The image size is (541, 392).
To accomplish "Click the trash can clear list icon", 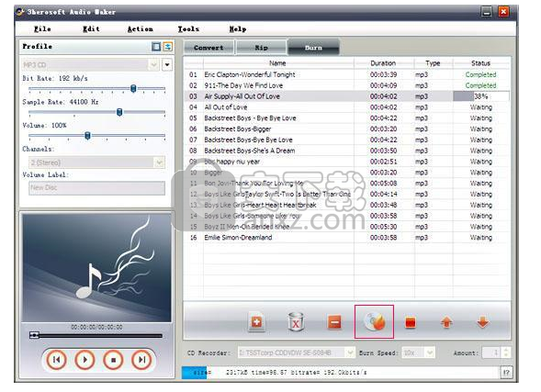I will (296, 322).
